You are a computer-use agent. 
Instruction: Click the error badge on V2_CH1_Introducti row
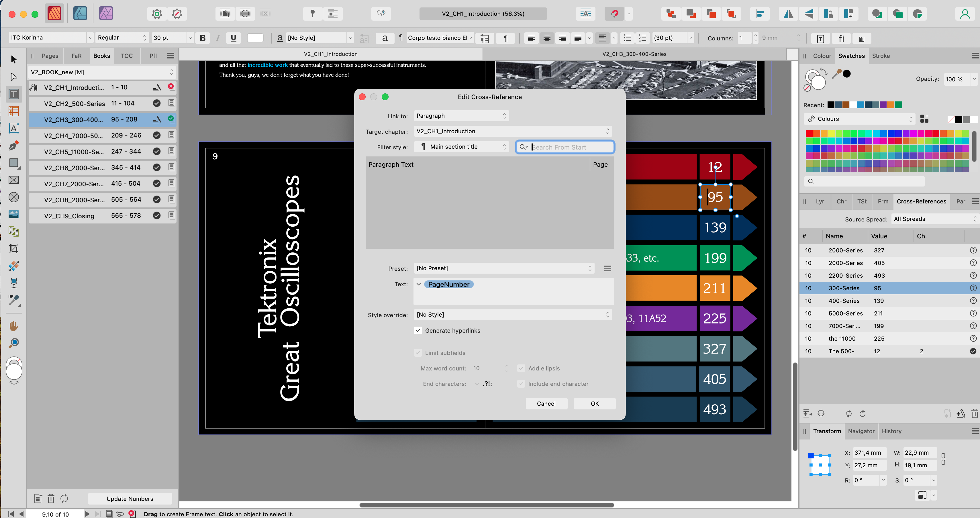click(171, 87)
